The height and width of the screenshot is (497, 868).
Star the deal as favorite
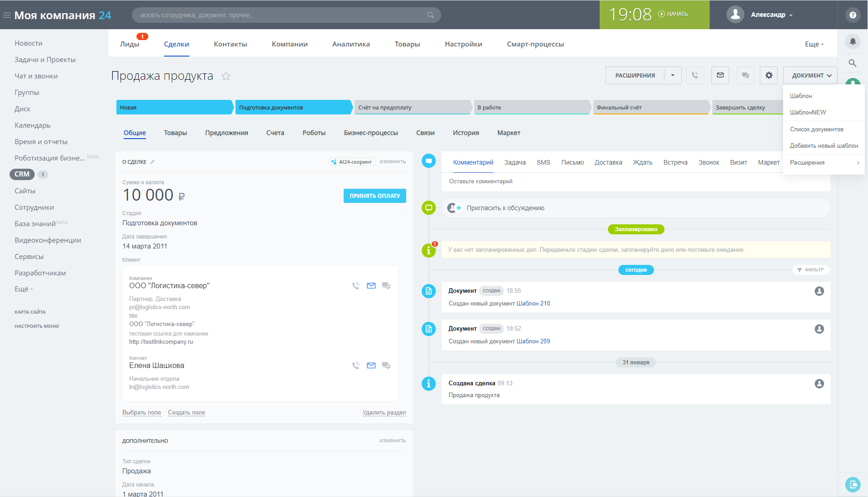tap(226, 76)
